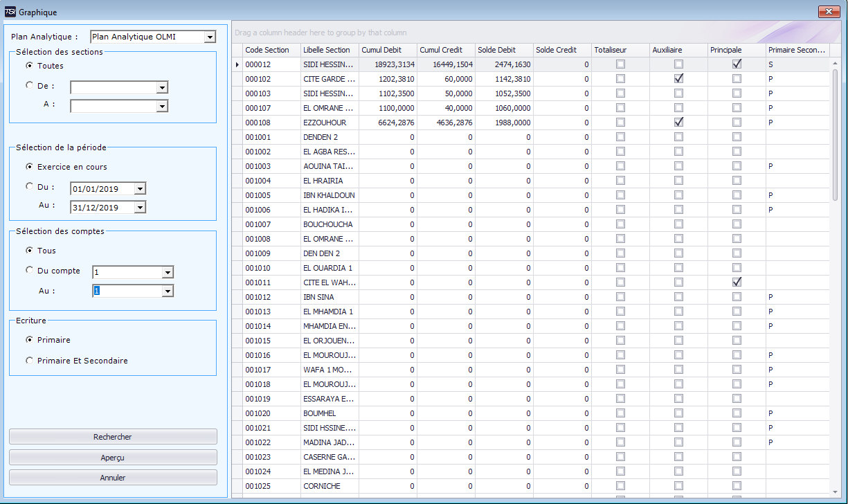
Task: Sort by the Code Section column header
Action: (x=271, y=50)
